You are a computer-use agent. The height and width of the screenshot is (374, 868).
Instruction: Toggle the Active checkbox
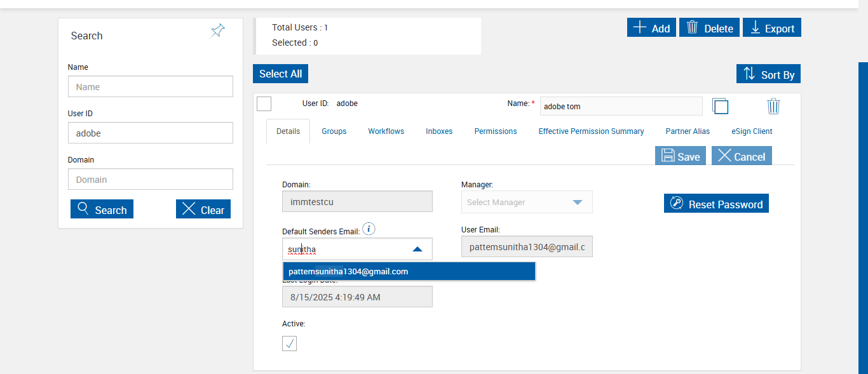pyautogui.click(x=289, y=344)
